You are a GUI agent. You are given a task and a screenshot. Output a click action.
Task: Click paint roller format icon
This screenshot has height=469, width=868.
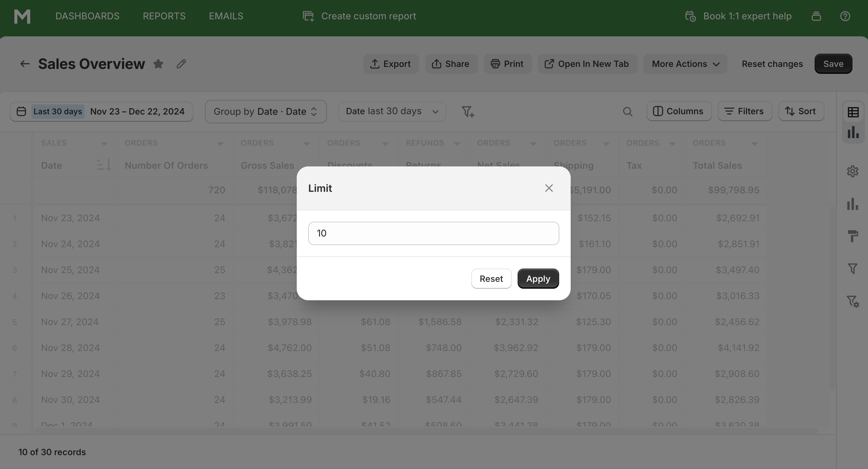853,236
